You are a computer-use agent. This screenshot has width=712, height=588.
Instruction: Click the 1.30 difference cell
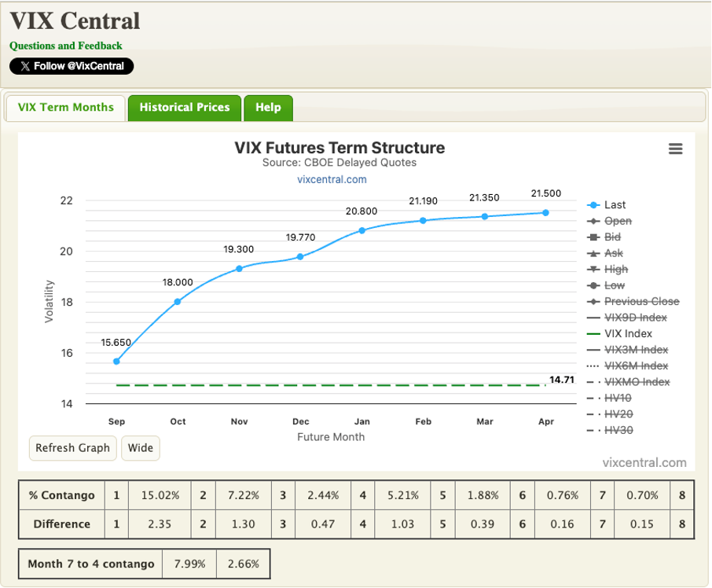tap(244, 524)
